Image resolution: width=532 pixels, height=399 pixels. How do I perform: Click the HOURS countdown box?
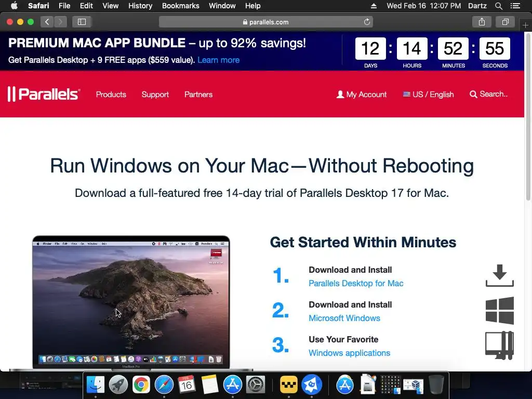click(x=412, y=48)
